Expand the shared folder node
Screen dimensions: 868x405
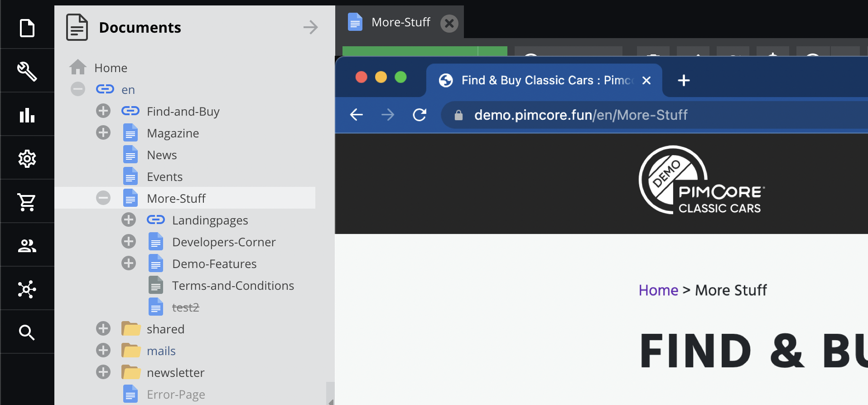point(103,329)
